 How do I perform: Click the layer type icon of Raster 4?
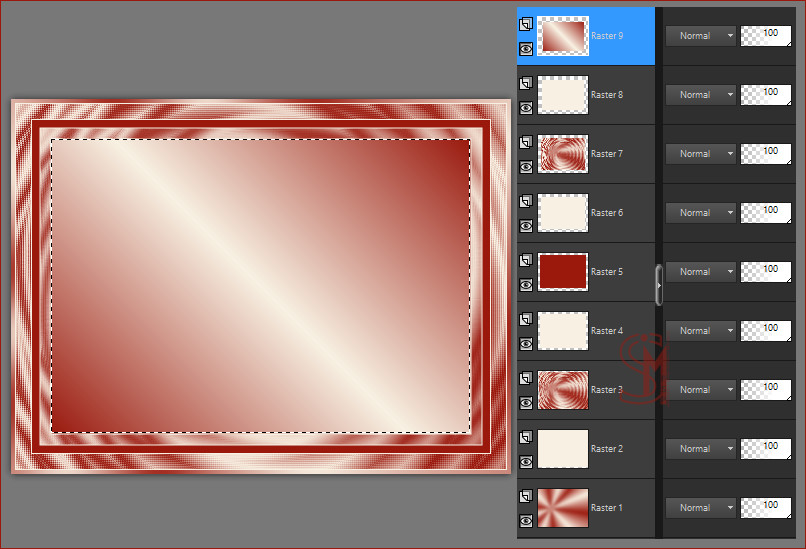tap(526, 319)
